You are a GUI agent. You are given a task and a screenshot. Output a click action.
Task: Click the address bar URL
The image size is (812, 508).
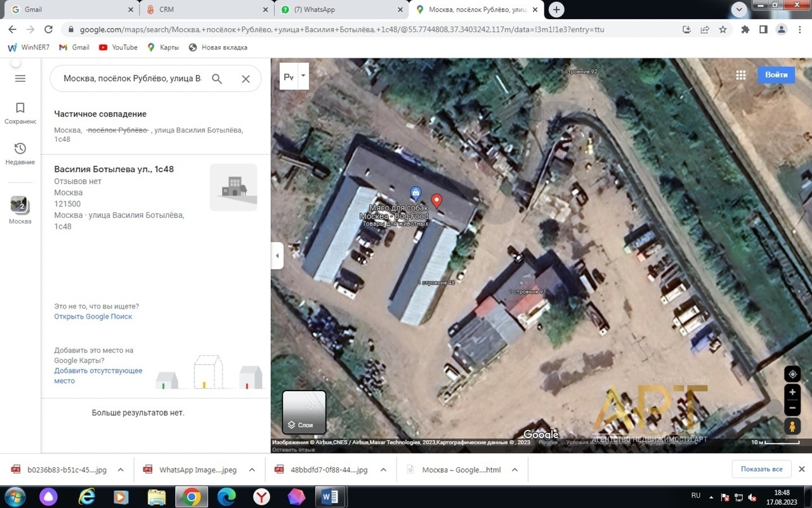coord(341,29)
